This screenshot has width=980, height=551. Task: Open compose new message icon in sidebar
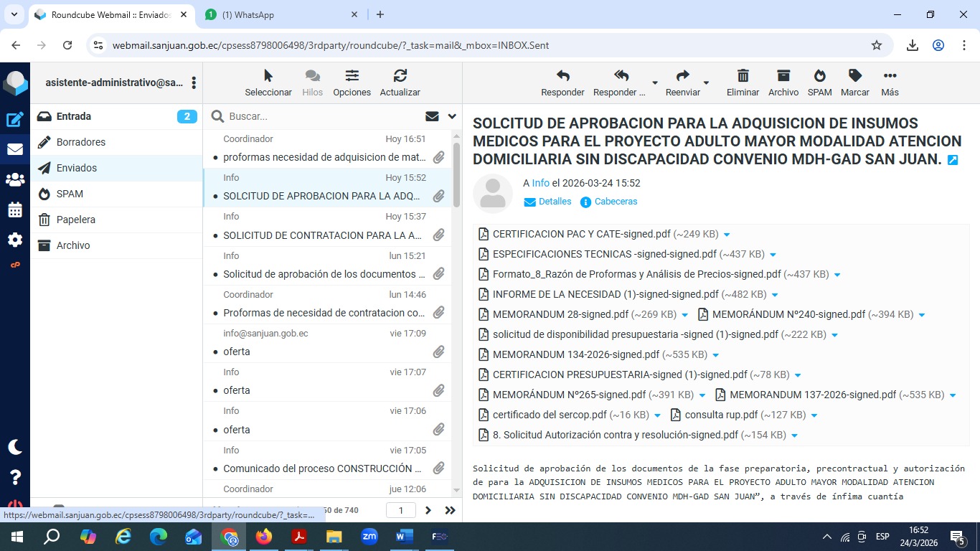[x=15, y=121]
